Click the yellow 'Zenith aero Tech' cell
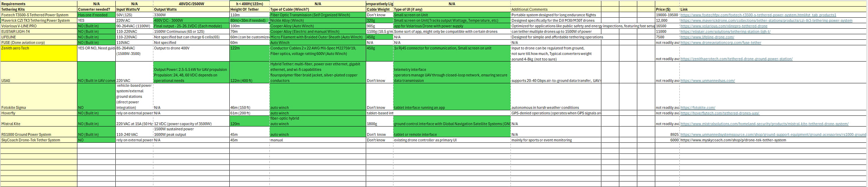Screen dimensions: 868x187 [x=39, y=54]
